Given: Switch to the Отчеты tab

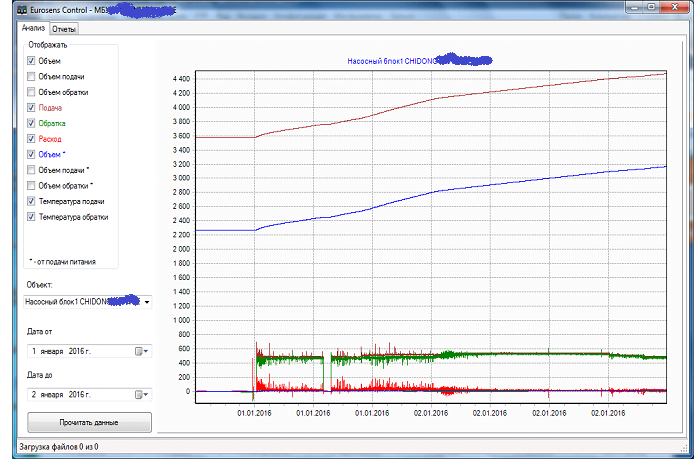Looking at the screenshot, I should (x=64, y=29).
